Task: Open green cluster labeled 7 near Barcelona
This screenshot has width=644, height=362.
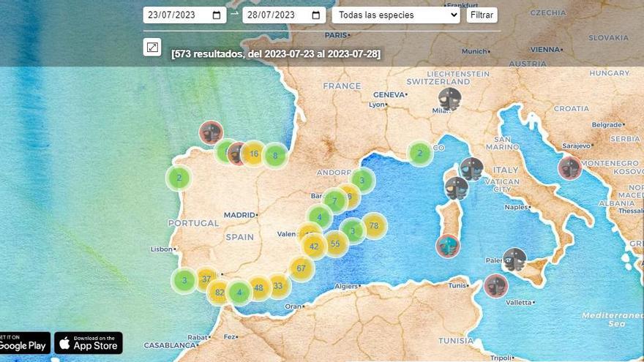Action: [x=334, y=201]
